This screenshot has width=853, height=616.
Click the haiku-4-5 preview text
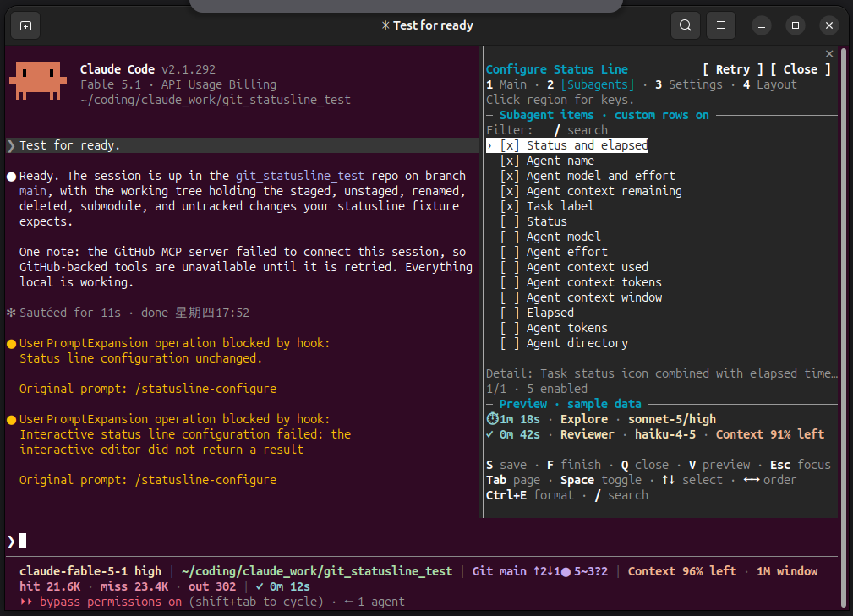(x=665, y=434)
